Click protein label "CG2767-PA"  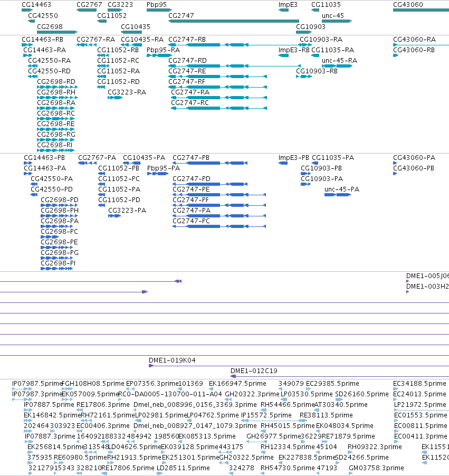97,158
